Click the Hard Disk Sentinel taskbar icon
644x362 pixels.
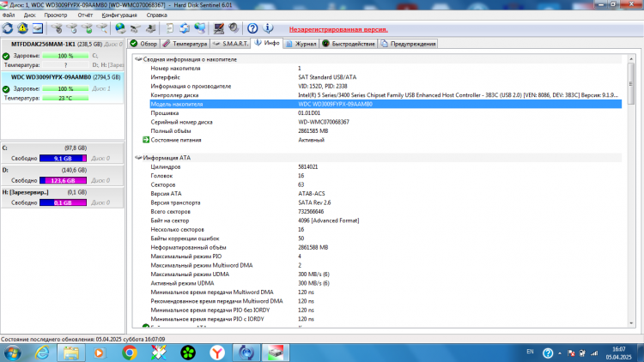(x=275, y=353)
